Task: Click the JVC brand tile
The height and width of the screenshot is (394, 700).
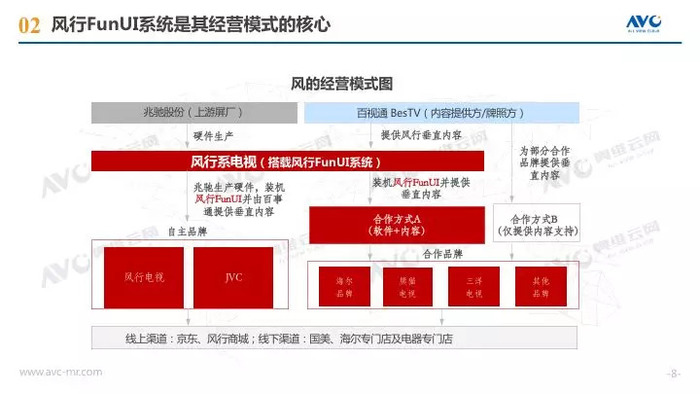Action: (233, 278)
